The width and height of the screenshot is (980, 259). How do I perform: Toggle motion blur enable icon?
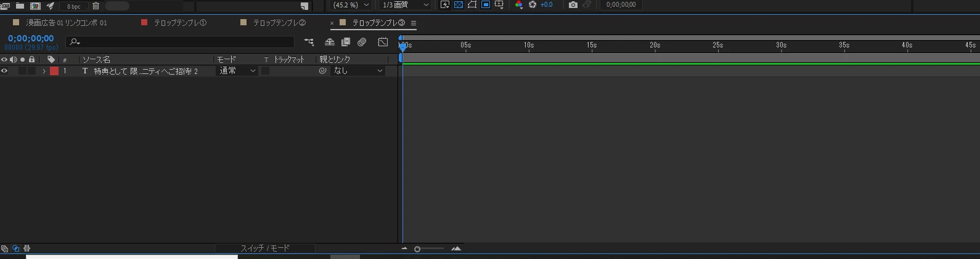click(x=362, y=42)
